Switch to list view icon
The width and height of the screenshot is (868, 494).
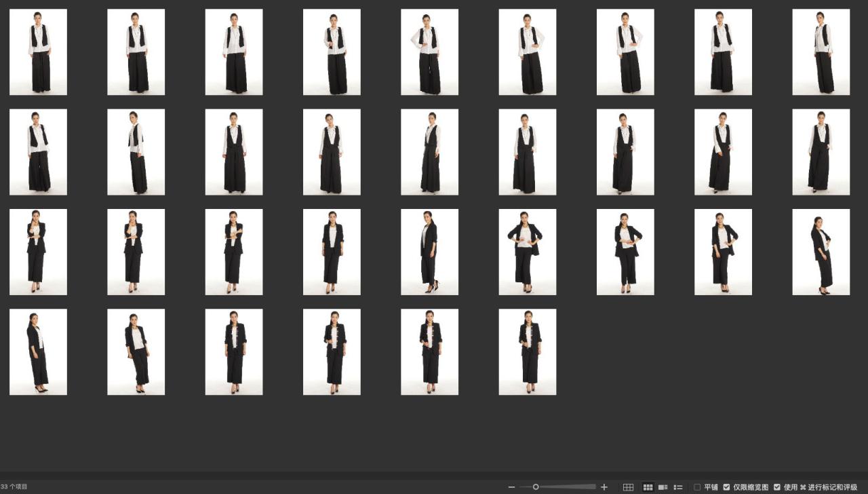677,487
